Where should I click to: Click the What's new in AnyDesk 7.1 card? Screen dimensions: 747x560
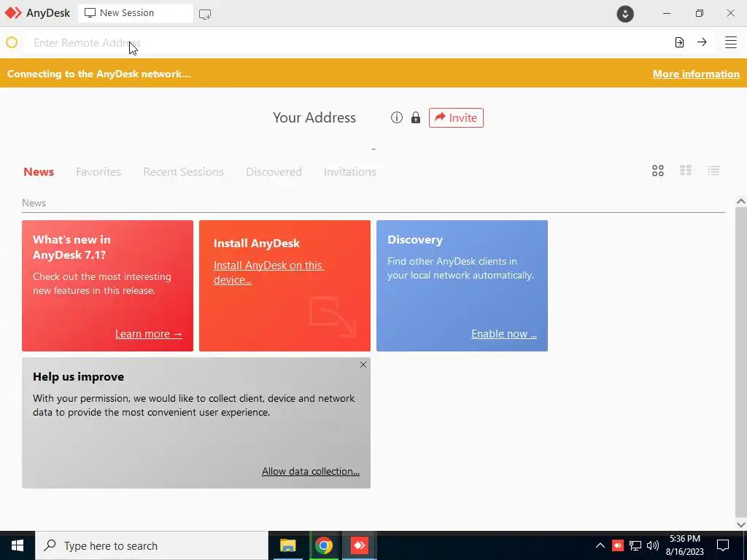(108, 286)
